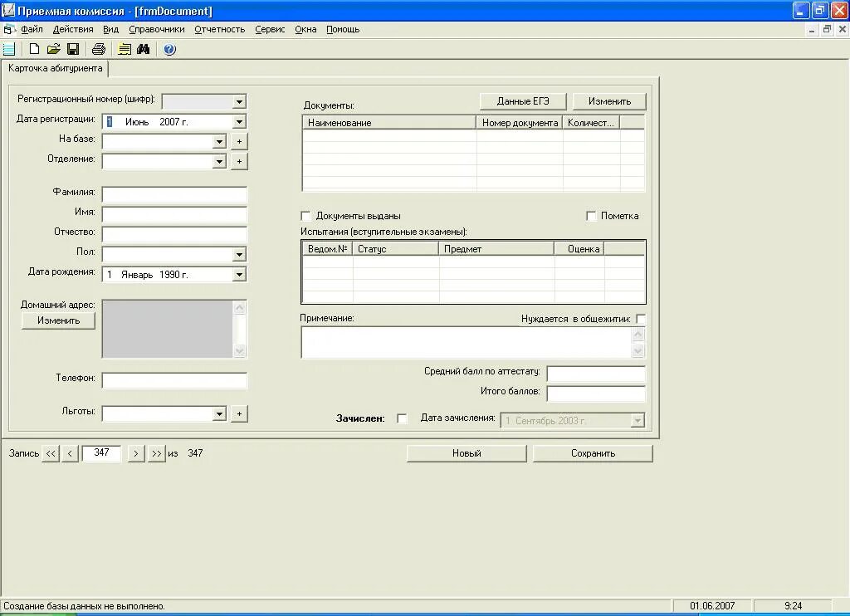Click the Ведом.№ column header
Screen dimensions: 850x616
[x=327, y=249]
